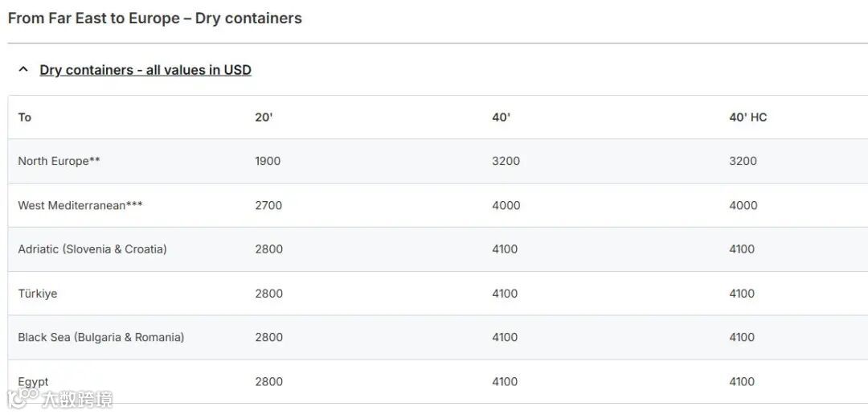Select the 20' column header
This screenshot has width=868, height=415.
click(264, 117)
